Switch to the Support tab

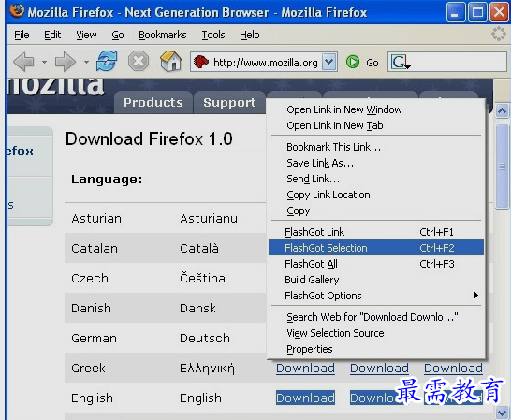point(229,102)
